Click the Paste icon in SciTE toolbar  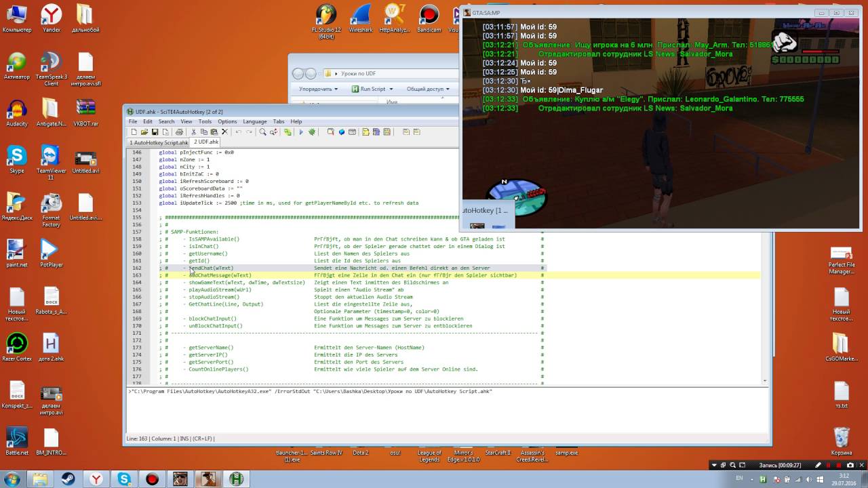(214, 131)
